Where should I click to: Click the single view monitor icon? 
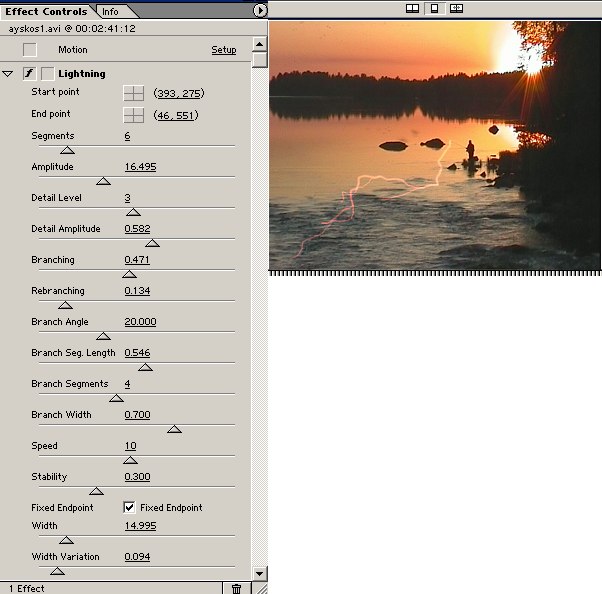[434, 8]
